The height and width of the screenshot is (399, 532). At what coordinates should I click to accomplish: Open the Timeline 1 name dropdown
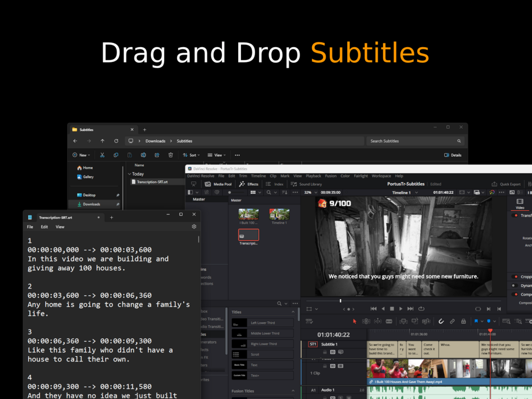(x=417, y=193)
